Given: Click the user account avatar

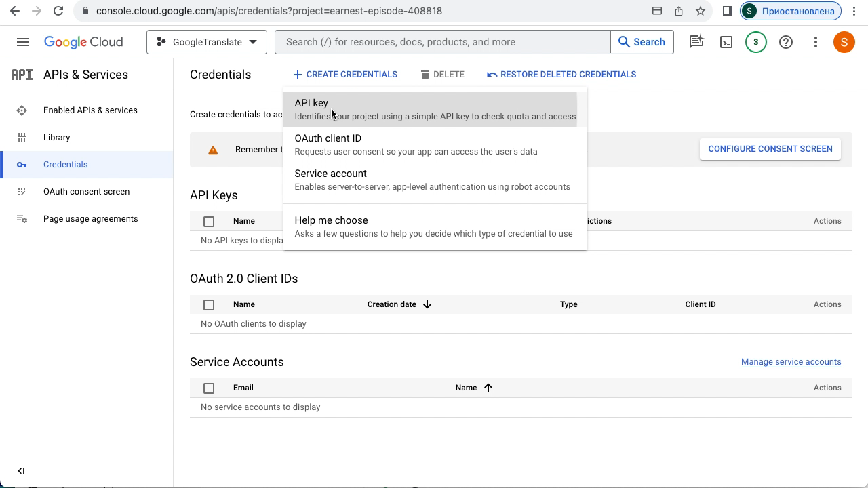Looking at the screenshot, I should coord(844,42).
